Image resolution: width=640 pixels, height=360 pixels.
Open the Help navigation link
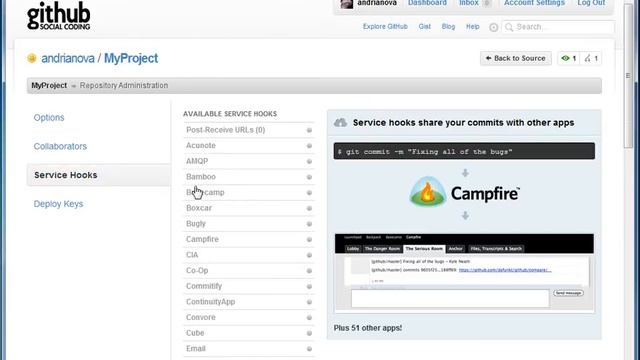click(x=473, y=27)
